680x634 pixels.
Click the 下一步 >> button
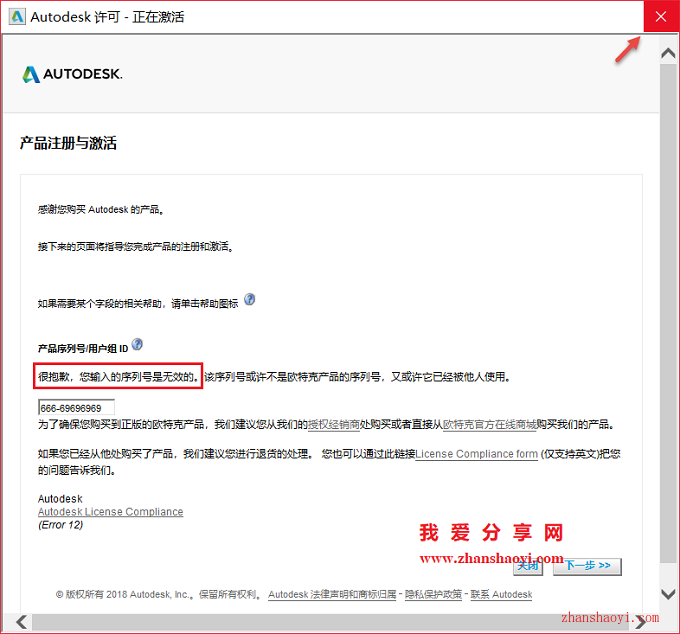587,566
